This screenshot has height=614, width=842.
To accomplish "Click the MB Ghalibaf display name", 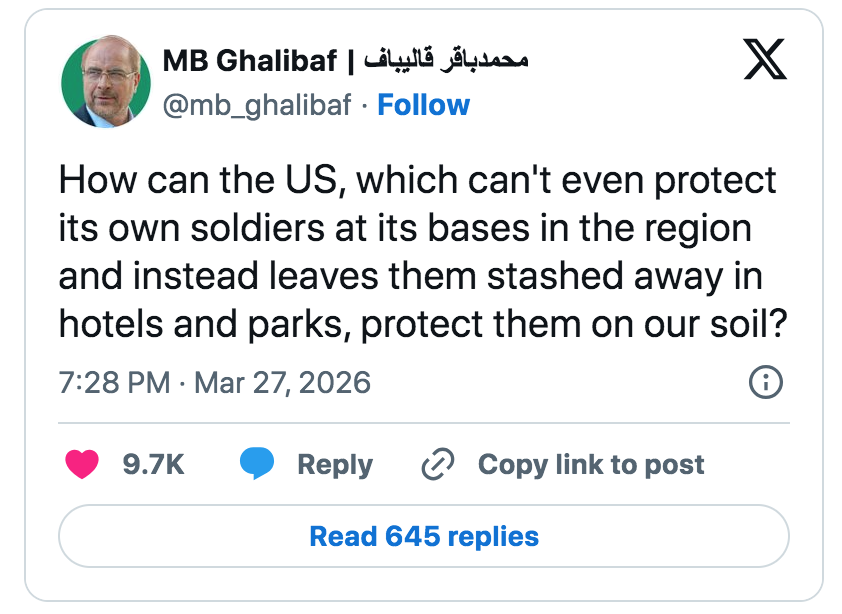I will click(249, 61).
